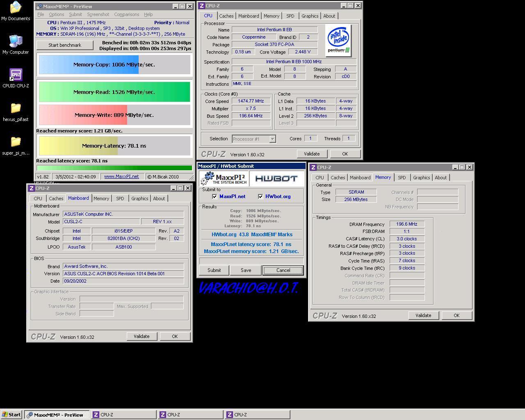Click the Memory-Copy 1006 MByte/sec bar

click(x=114, y=64)
